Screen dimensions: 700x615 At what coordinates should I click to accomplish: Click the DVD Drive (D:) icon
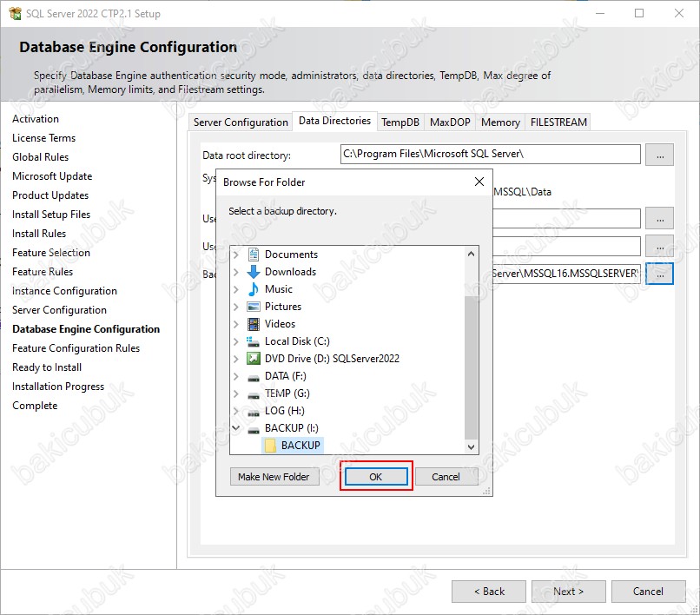pos(253,359)
